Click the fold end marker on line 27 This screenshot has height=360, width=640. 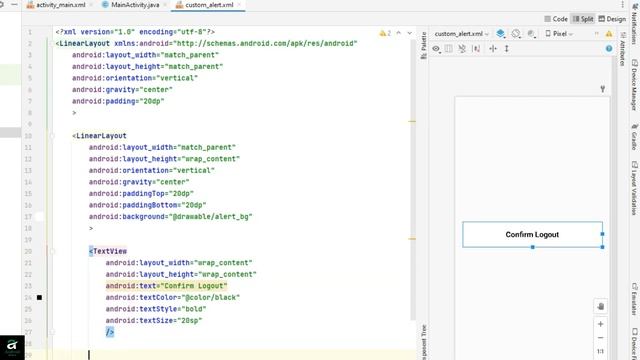pyautogui.click(x=52, y=332)
